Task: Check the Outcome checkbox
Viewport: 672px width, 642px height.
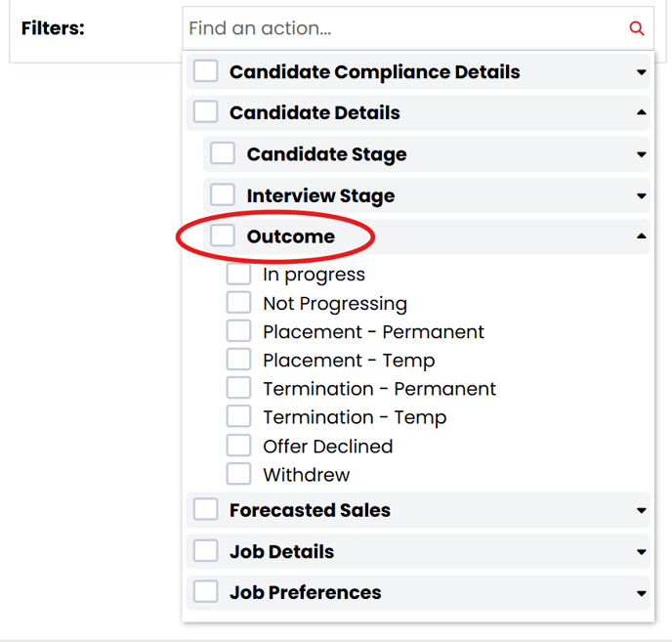Action: [223, 235]
